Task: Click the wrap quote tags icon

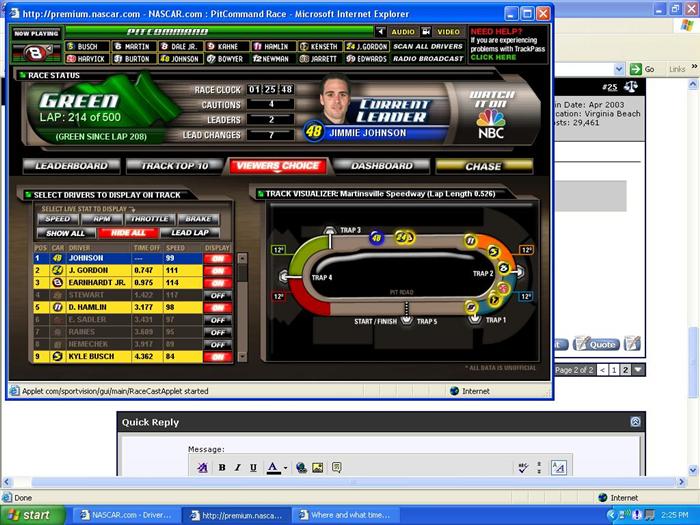Action: click(x=337, y=467)
